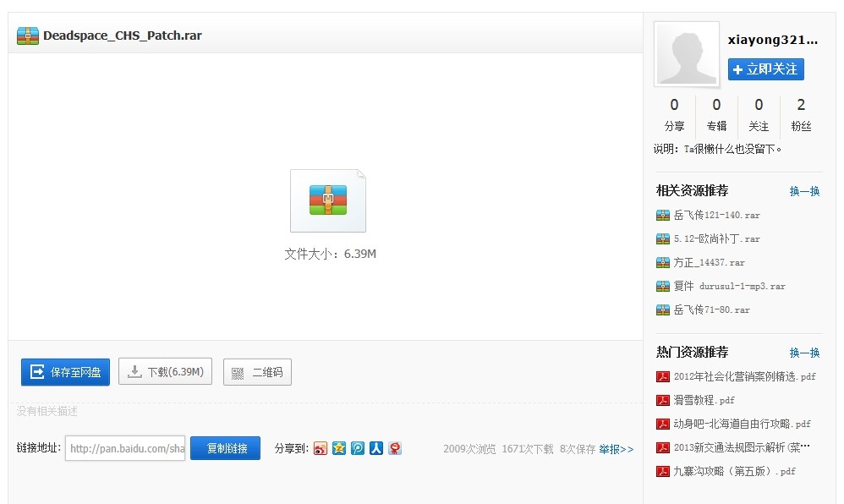Show the 二维码 QR code

point(257,372)
